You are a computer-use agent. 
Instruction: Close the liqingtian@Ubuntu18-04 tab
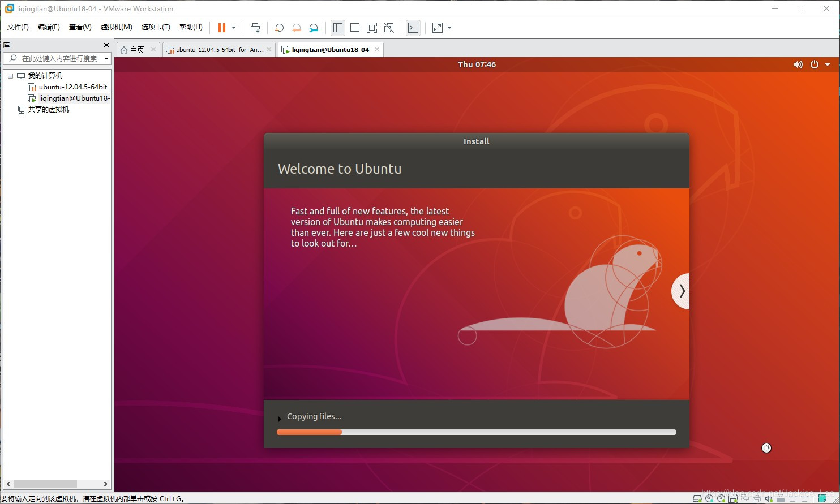(376, 50)
